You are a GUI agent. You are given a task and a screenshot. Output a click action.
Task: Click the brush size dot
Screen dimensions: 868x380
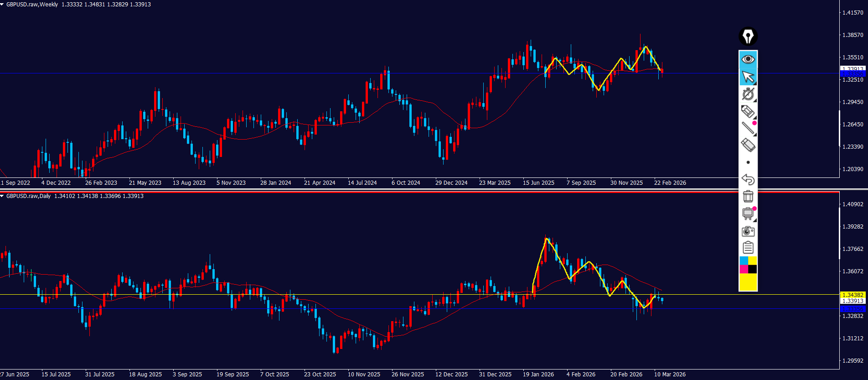click(x=748, y=162)
